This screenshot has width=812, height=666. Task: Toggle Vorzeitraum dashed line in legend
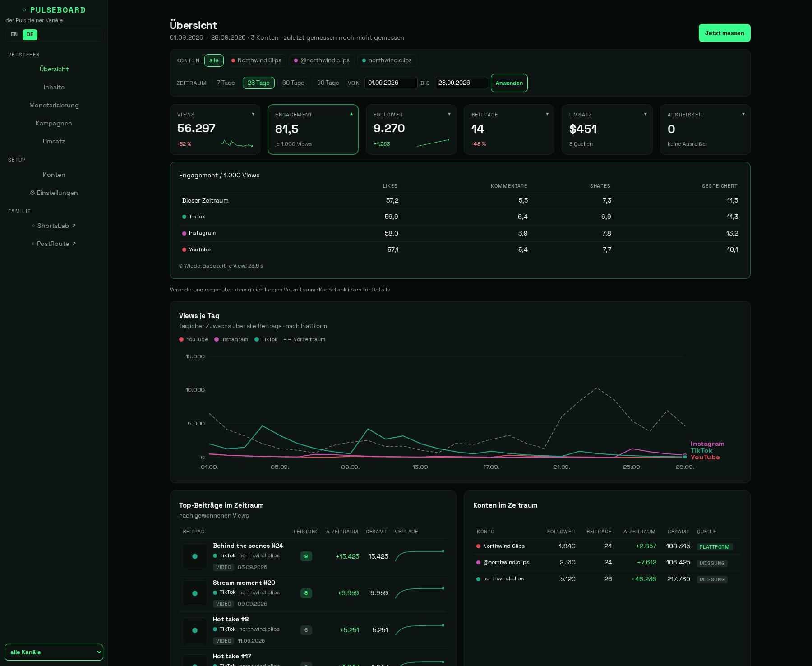(x=304, y=339)
